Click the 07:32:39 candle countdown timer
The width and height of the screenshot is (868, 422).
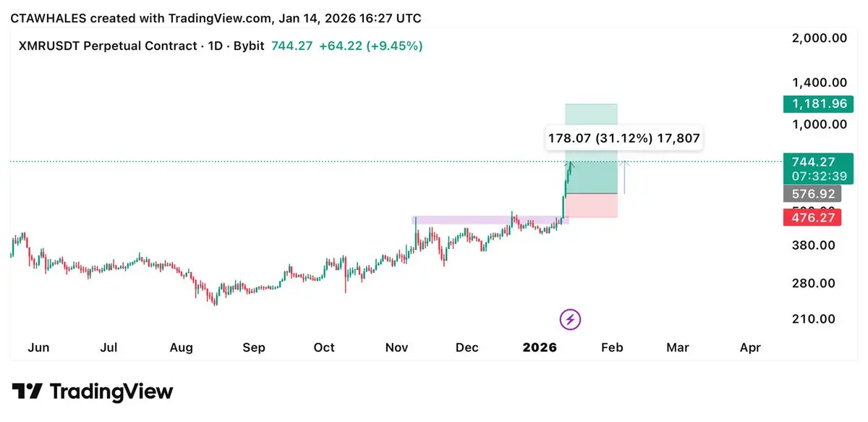point(814,177)
